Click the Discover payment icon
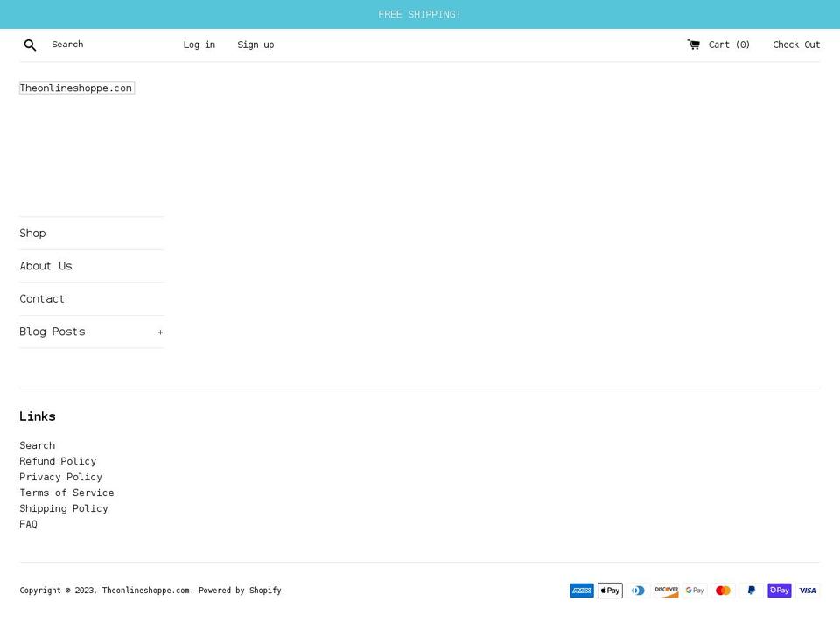This screenshot has width=840, height=630. coord(667,591)
